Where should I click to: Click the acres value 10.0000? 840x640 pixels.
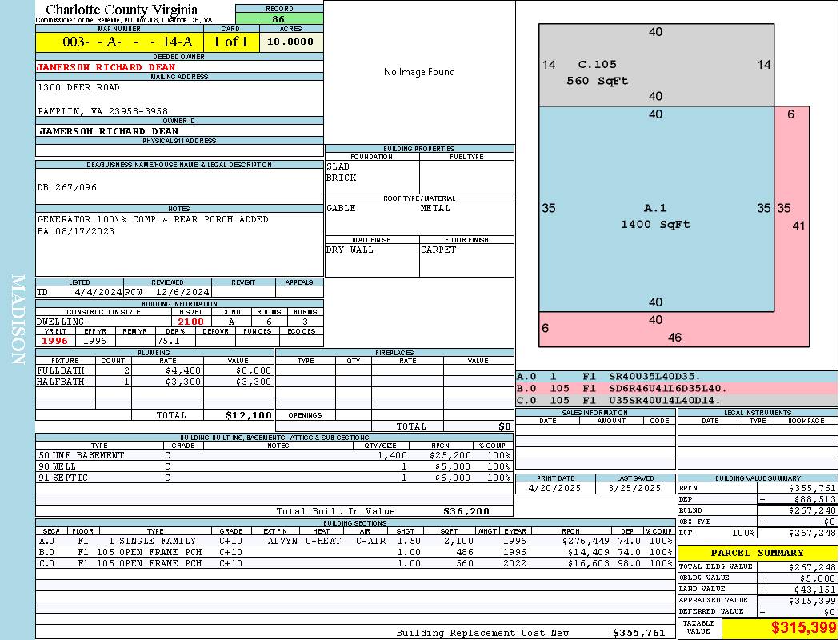291,42
